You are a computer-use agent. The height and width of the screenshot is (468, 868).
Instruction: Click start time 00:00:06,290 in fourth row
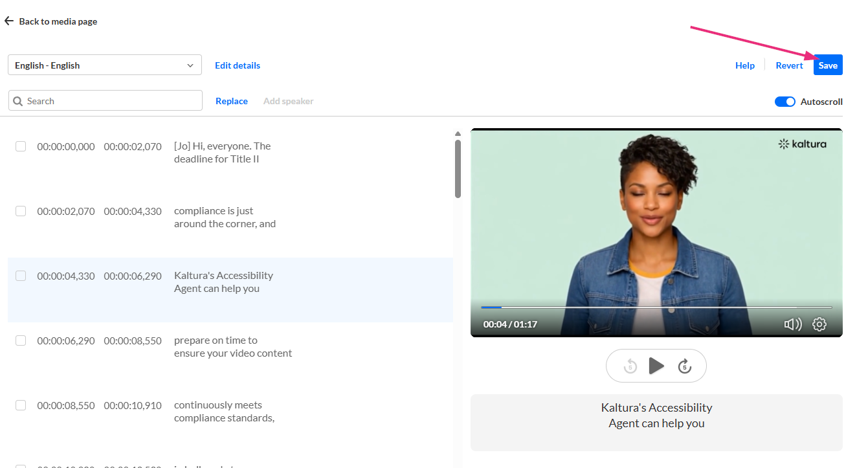pos(66,340)
